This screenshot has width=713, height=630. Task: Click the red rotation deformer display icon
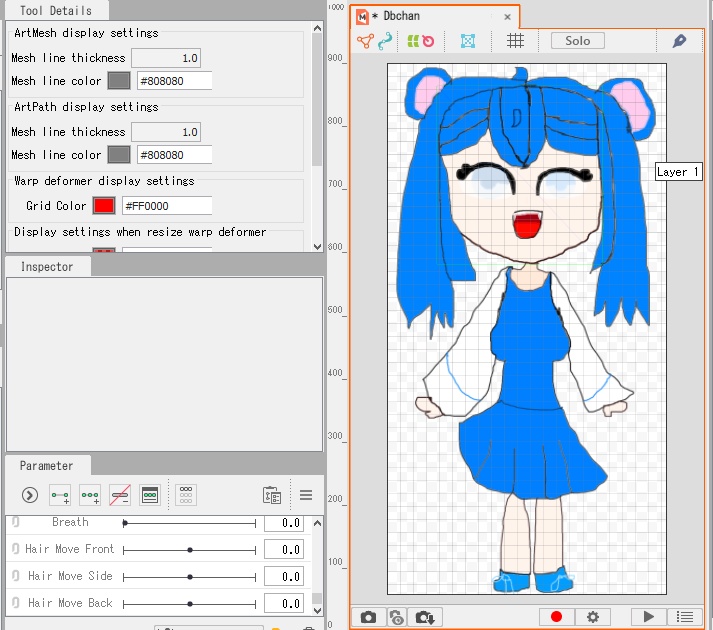coord(428,41)
